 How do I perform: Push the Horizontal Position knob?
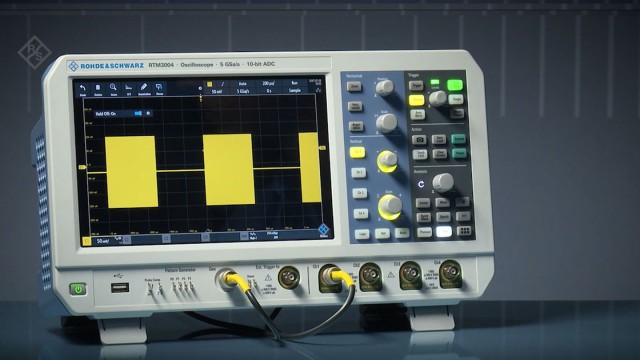(384, 87)
